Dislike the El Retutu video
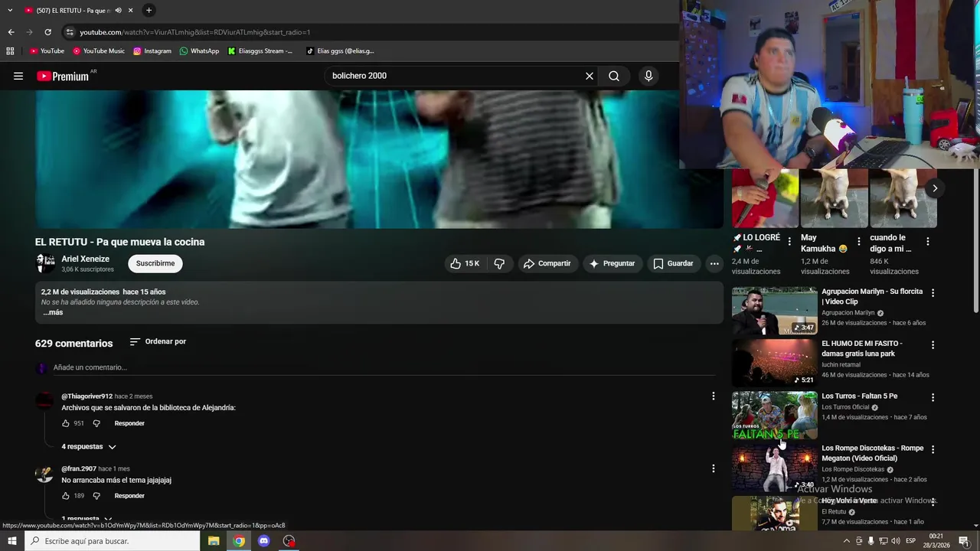Viewport: 980px width, 551px height. [499, 263]
